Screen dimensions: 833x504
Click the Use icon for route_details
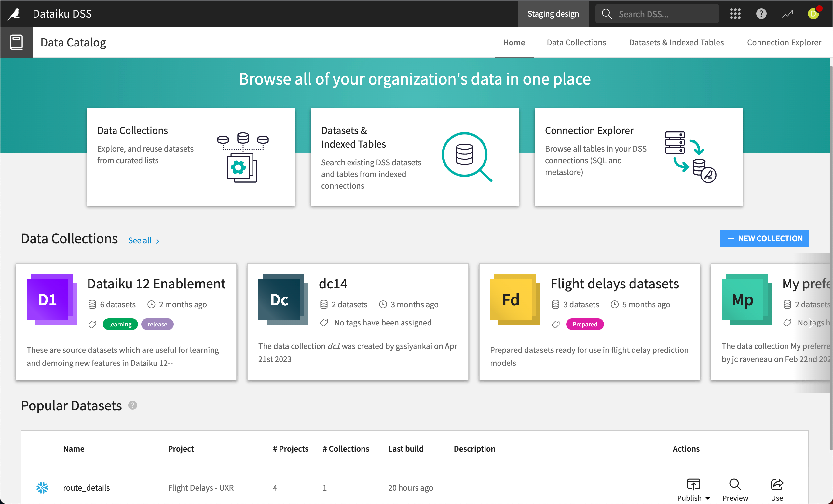point(777,484)
